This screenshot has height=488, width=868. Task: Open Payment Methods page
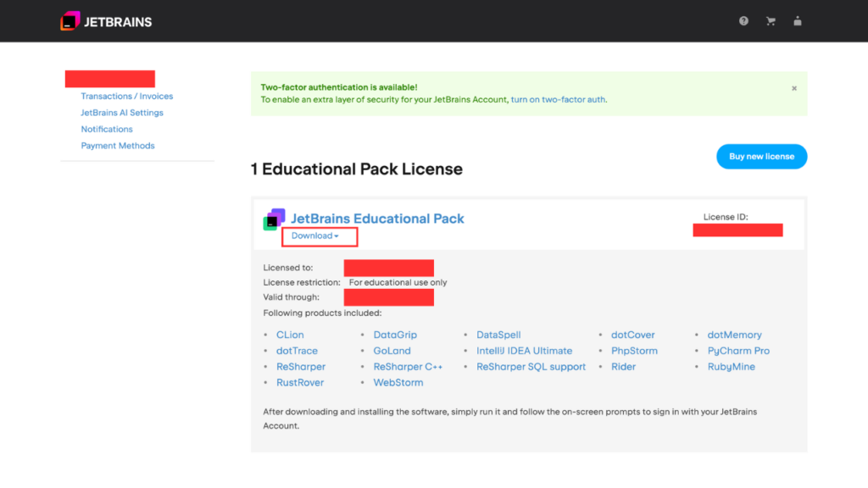[x=118, y=146]
